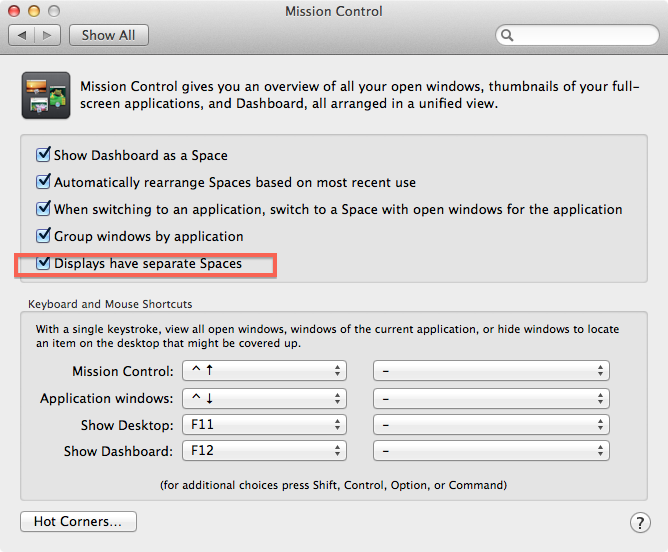668x552 pixels.
Task: Click the 'for additional choices press Shift' hint
Action: point(334,485)
